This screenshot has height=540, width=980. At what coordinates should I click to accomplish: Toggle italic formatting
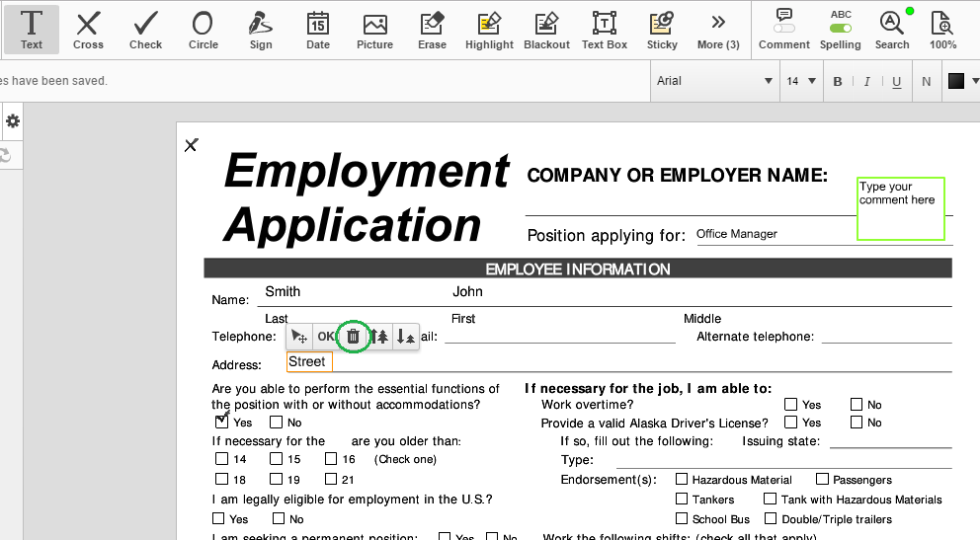point(866,81)
